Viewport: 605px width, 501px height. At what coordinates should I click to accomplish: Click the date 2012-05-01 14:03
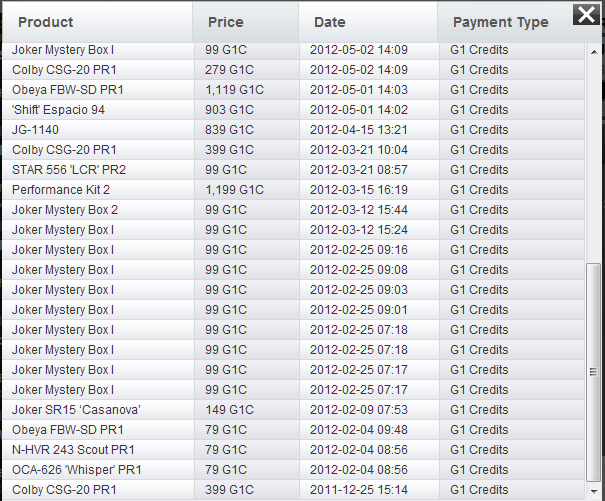(x=358, y=90)
